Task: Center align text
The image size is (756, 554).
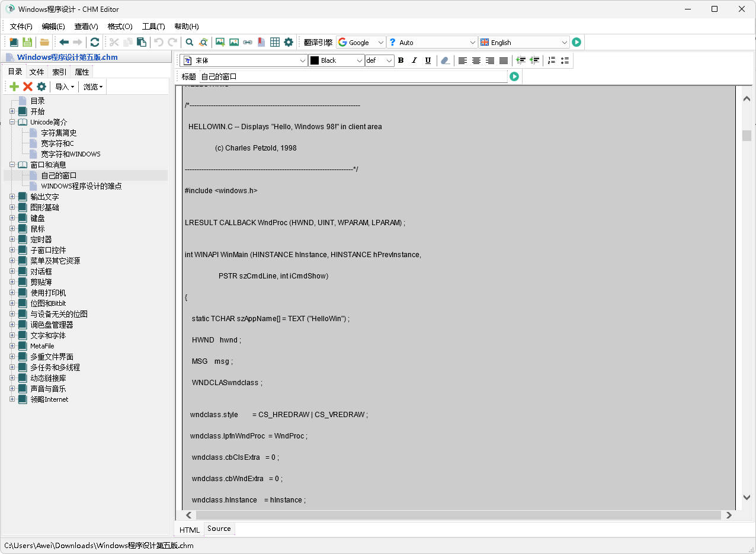Action: tap(476, 60)
